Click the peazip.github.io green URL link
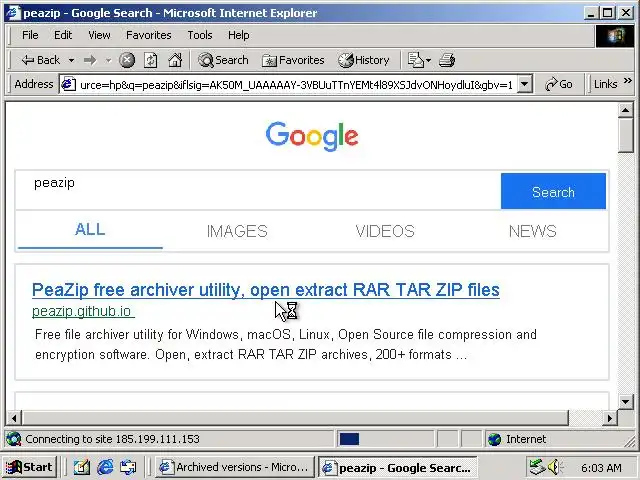The image size is (640, 480). pos(83,311)
